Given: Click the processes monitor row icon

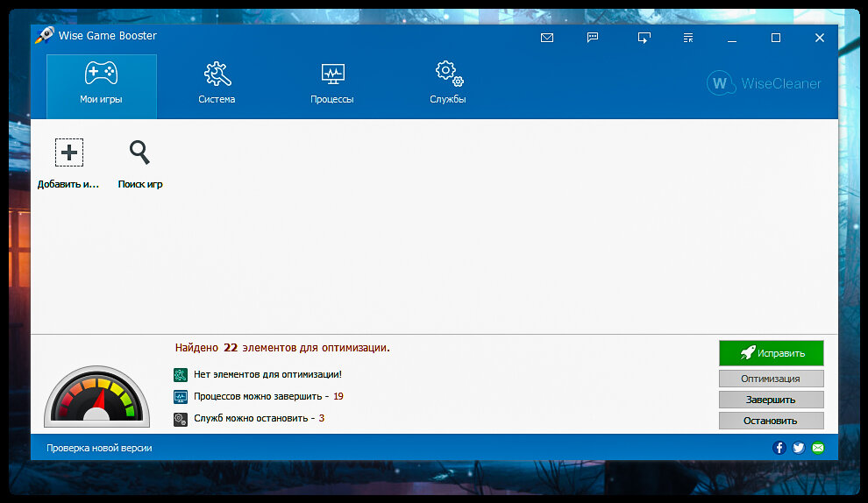Looking at the screenshot, I should pos(181,397).
